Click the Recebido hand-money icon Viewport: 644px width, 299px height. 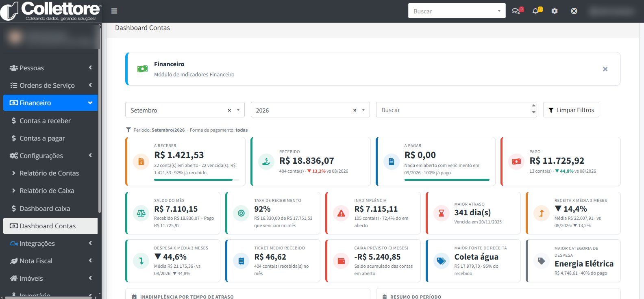(266, 162)
